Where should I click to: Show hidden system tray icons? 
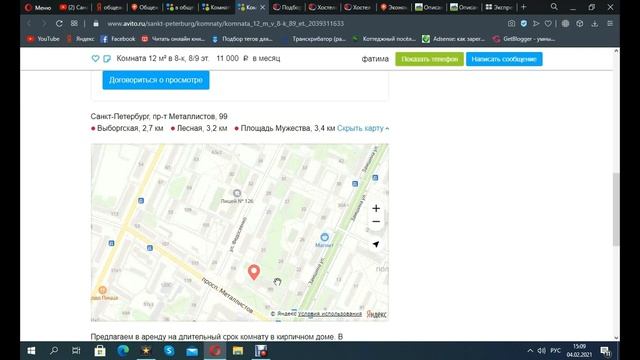tap(530, 351)
